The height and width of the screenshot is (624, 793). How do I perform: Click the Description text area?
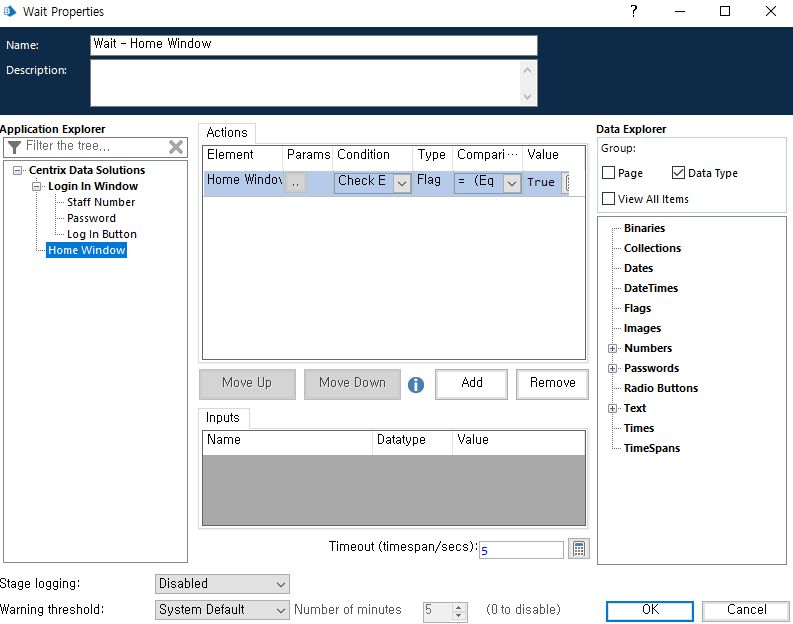[306, 83]
